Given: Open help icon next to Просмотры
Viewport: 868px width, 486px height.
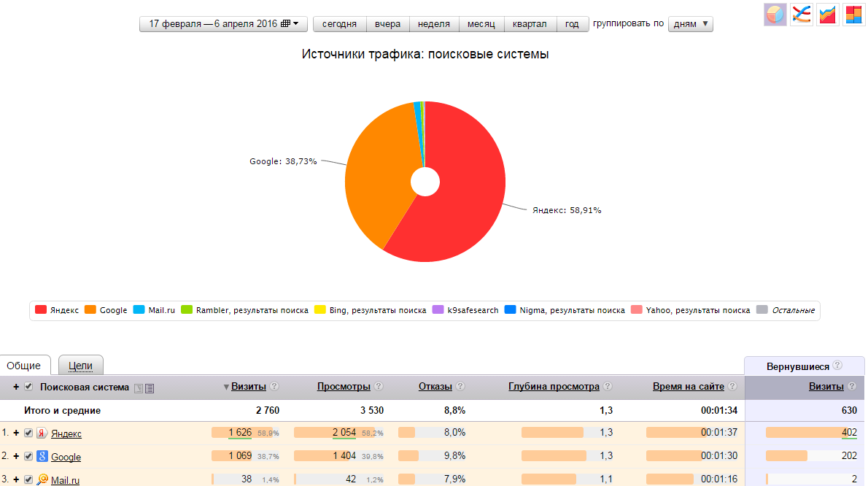Looking at the screenshot, I should [378, 387].
